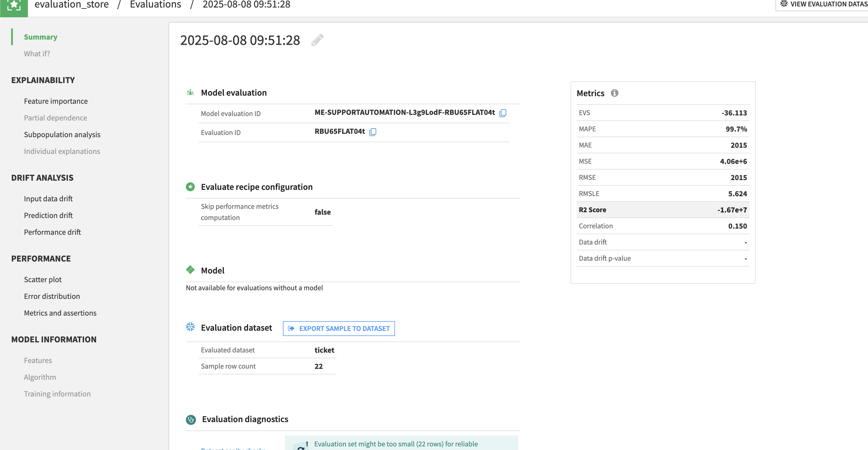Screen dimensions: 868x450
Task: View Performance drift
Action: (x=52, y=232)
